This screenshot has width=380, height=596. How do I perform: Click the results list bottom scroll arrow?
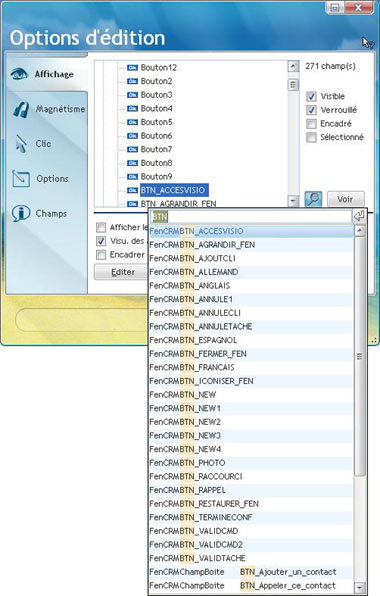[359, 587]
